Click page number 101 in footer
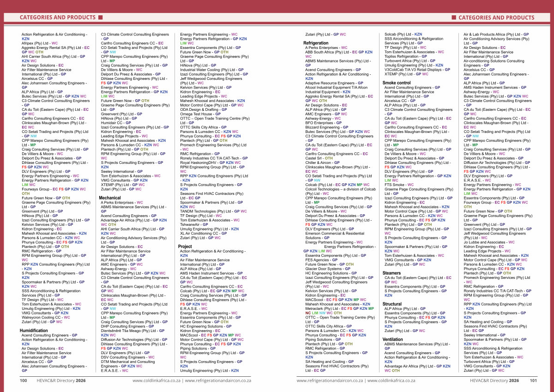This screenshot has width=554, height=392. tap(533, 381)
